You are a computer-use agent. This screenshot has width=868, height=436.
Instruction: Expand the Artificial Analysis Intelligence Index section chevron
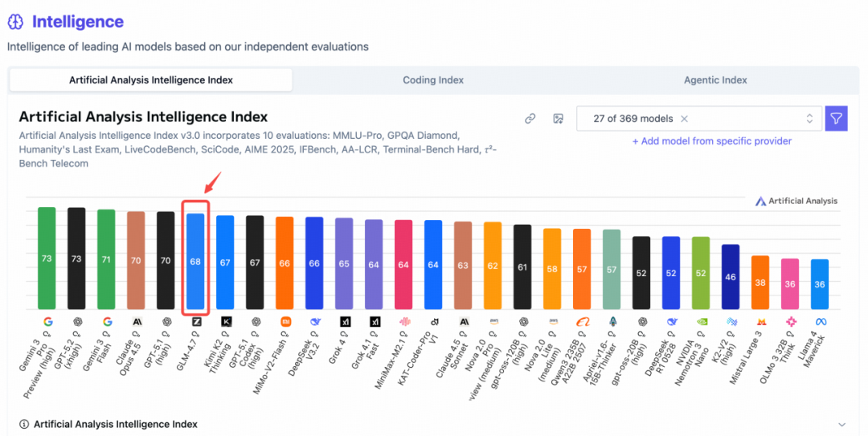point(841,424)
